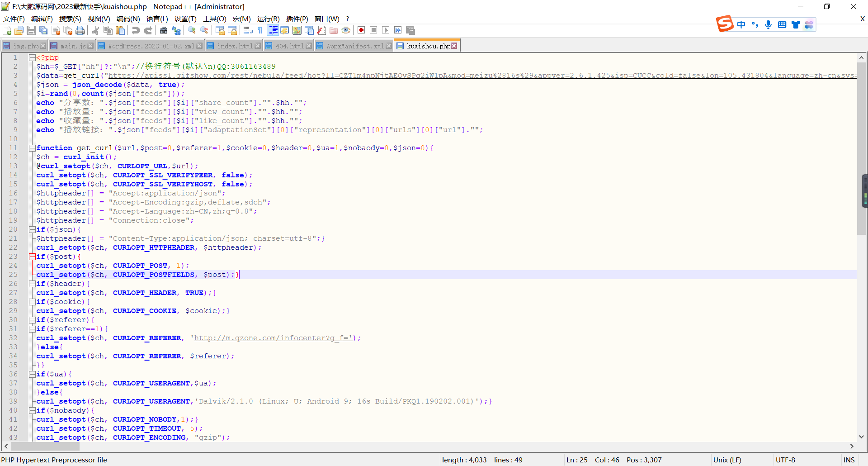Click the Zoom In magnifier icon
The width and height of the screenshot is (868, 466).
tap(192, 30)
